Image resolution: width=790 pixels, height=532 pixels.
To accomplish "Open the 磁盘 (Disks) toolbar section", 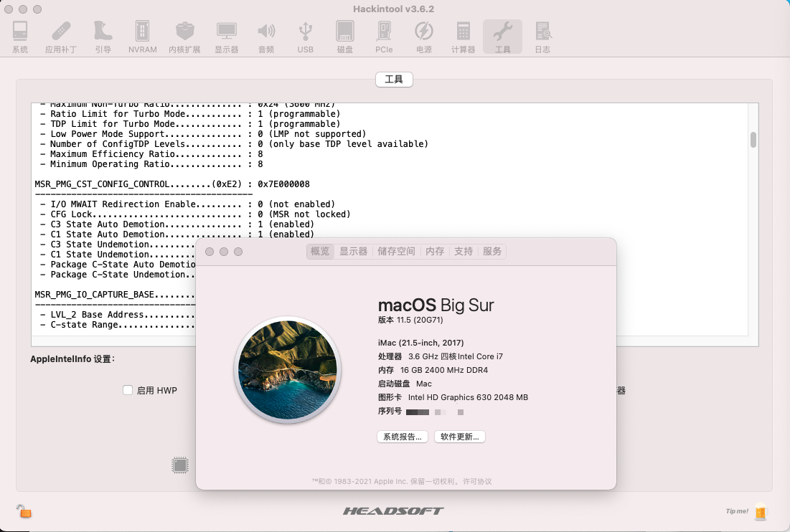I will 344,37.
